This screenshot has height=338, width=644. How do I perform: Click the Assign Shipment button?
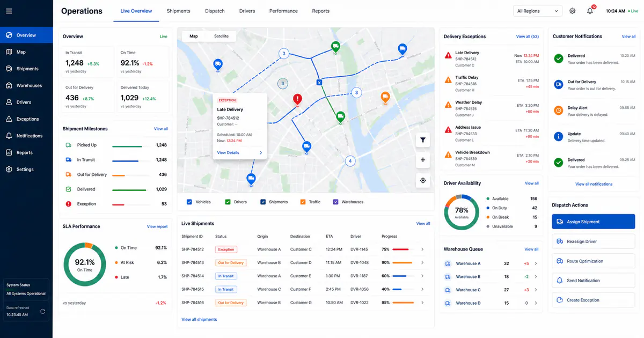pyautogui.click(x=594, y=222)
